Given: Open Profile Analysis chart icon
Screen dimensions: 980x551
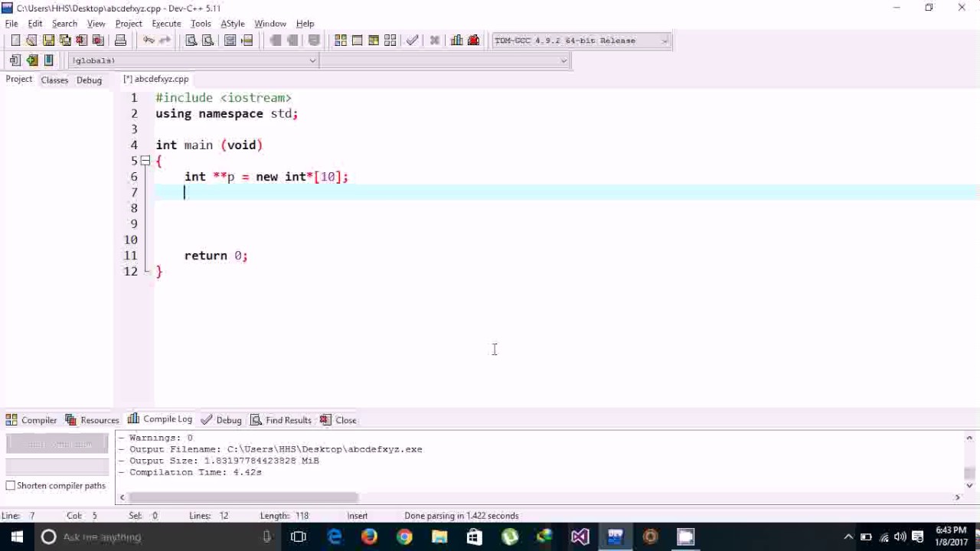Looking at the screenshot, I should tap(457, 41).
